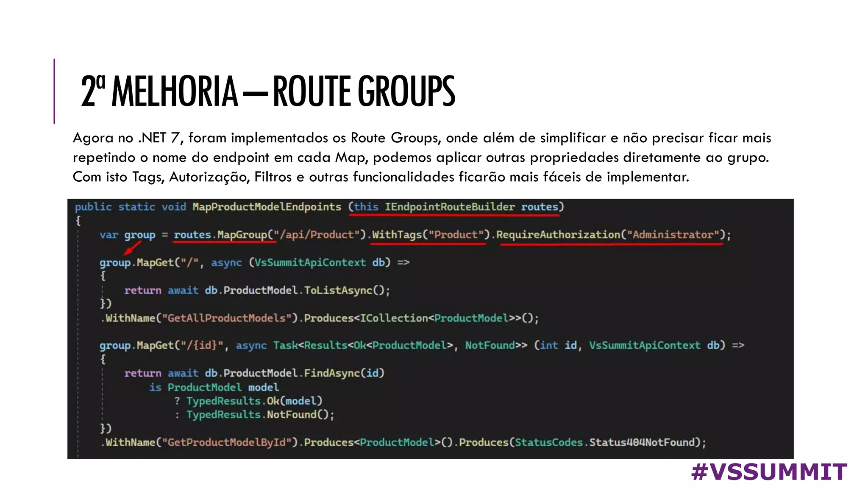Click 'TypedResults.NotFound()' in code
Image resolution: width=868 pixels, height=488 pixels.
coord(257,415)
